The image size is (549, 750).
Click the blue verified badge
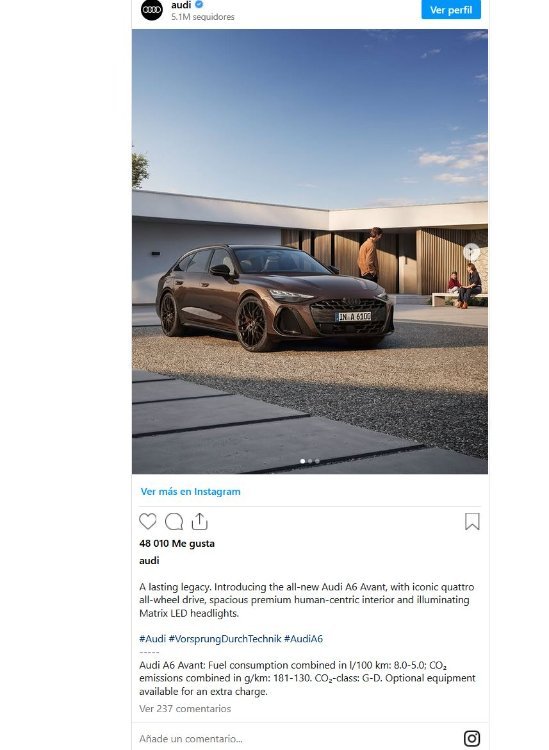tap(199, 4)
